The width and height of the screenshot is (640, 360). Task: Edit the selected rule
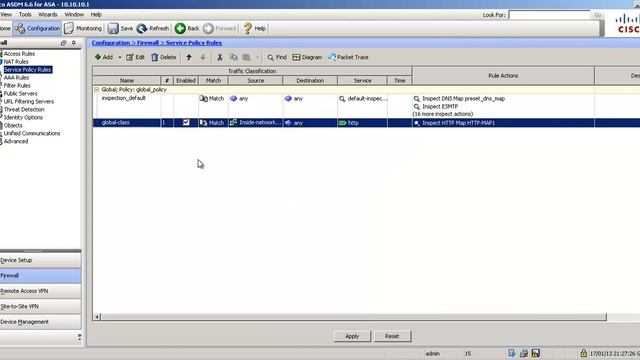tap(135, 57)
